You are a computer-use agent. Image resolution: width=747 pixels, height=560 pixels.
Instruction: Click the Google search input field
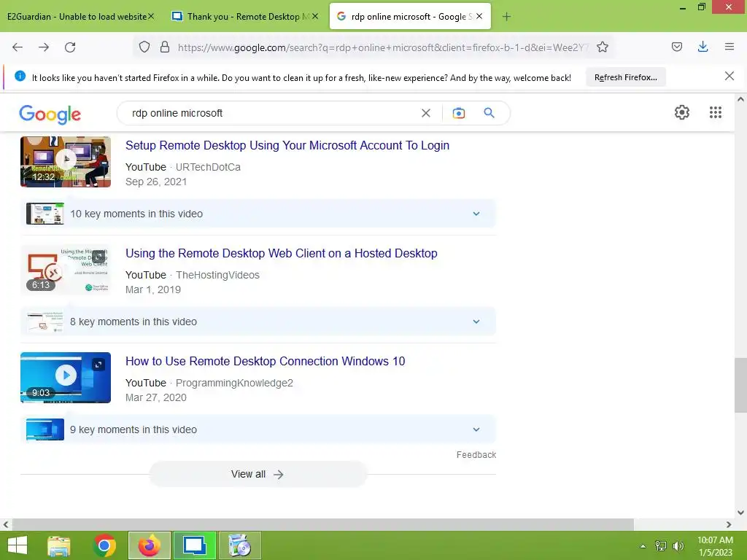click(271, 113)
